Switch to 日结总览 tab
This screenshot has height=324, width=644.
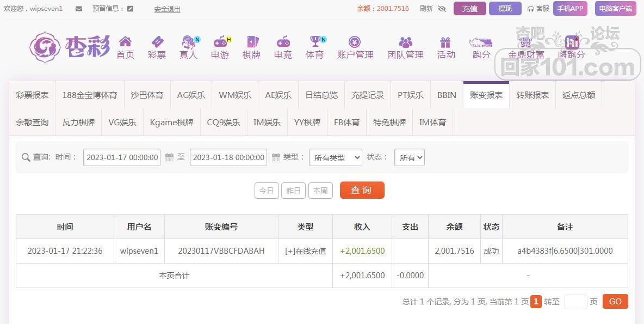(x=321, y=95)
